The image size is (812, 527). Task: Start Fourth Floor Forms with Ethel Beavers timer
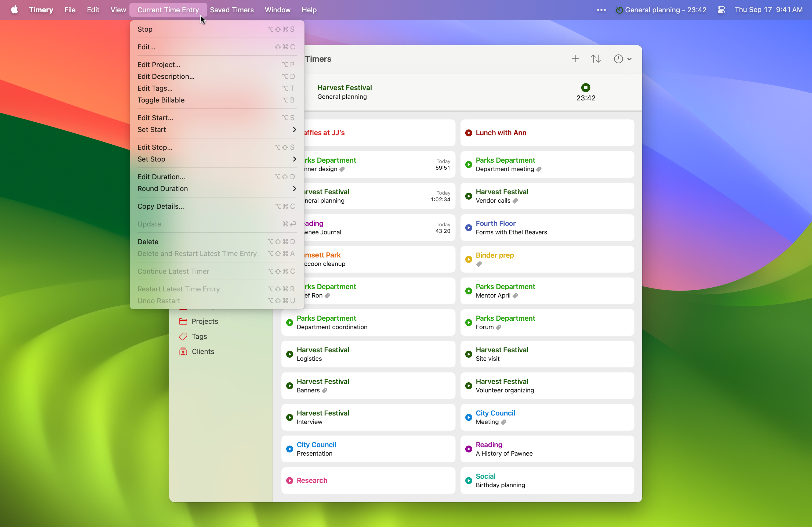[469, 228]
